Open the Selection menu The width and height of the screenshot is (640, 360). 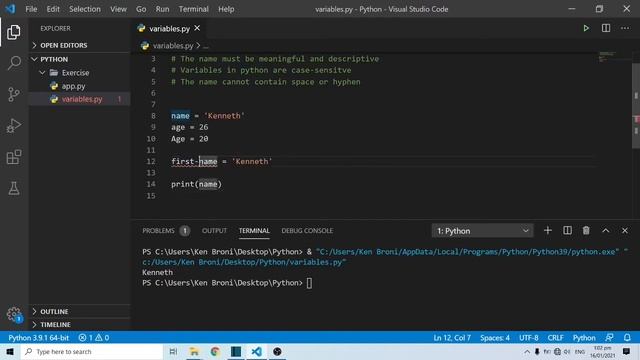tap(84, 9)
